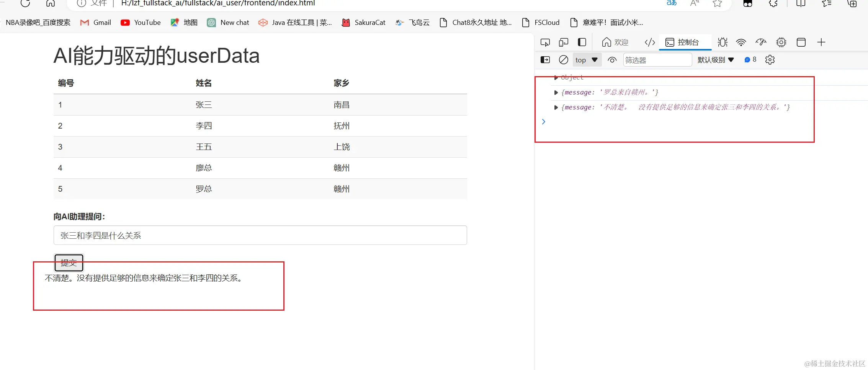Open the Performance gauge icon
This screenshot has height=370, width=868.
(761, 42)
